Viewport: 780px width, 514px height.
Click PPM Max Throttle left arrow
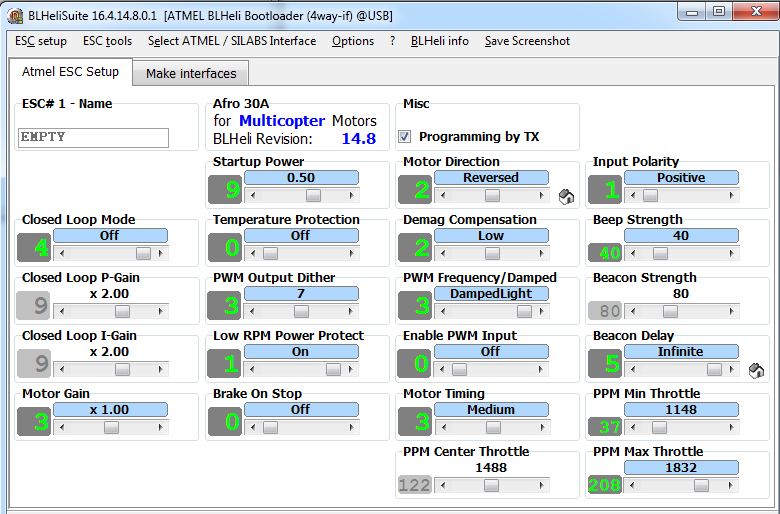pyautogui.click(x=633, y=485)
